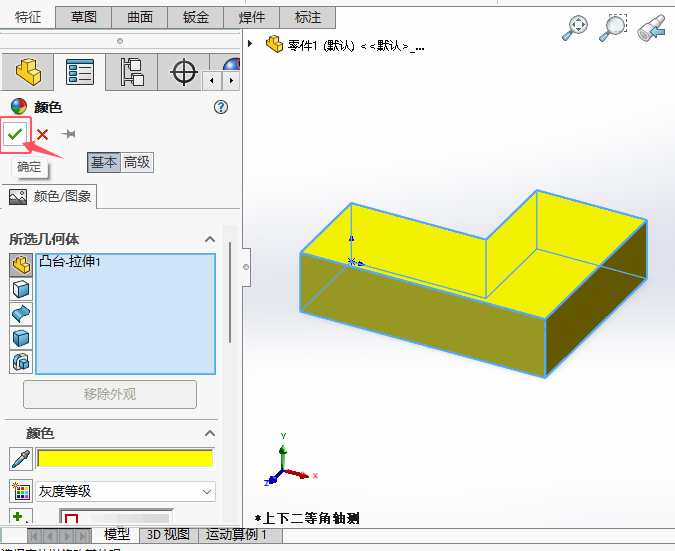The image size is (675, 551).
Task: Go to next bottom tab arrow
Action: pyautogui.click(x=67, y=536)
